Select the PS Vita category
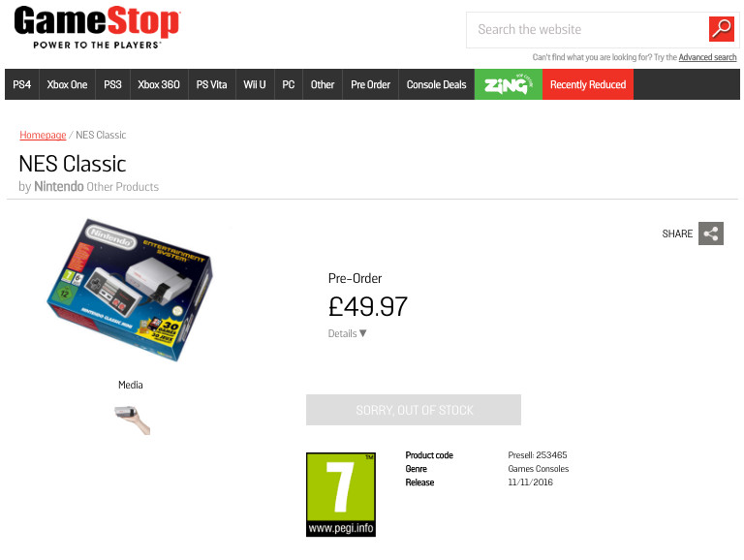 tap(211, 84)
